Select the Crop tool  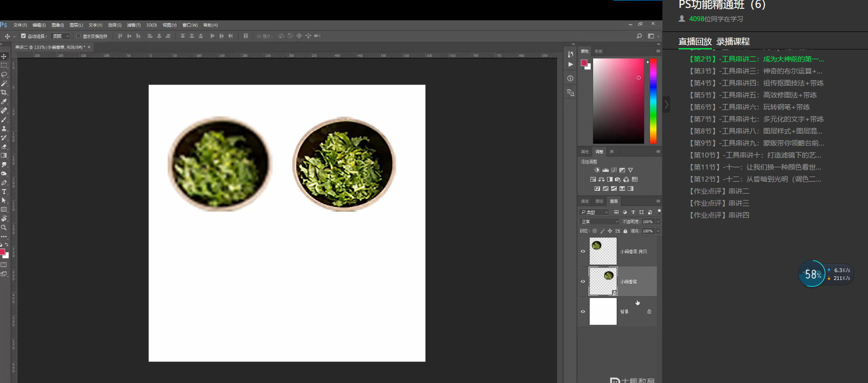[4, 92]
